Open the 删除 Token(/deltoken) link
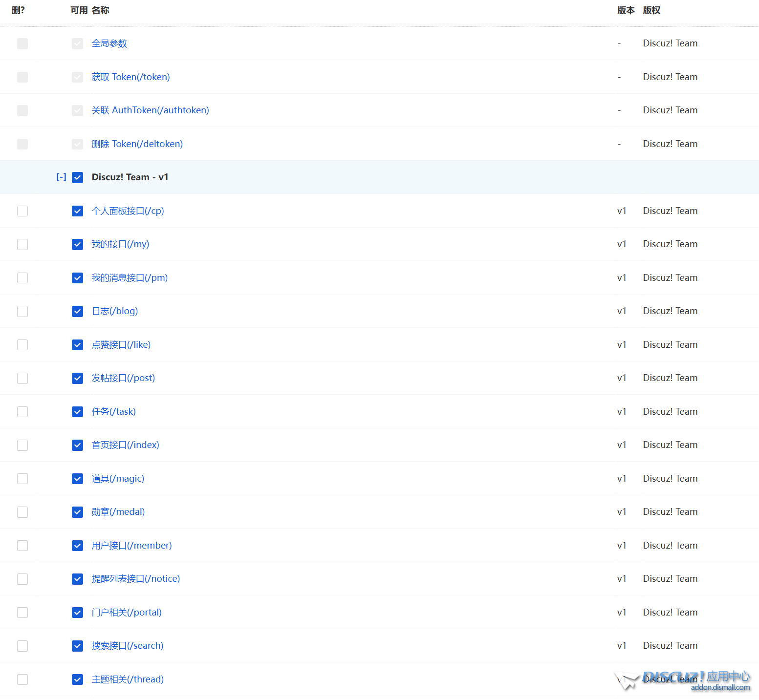 point(137,144)
